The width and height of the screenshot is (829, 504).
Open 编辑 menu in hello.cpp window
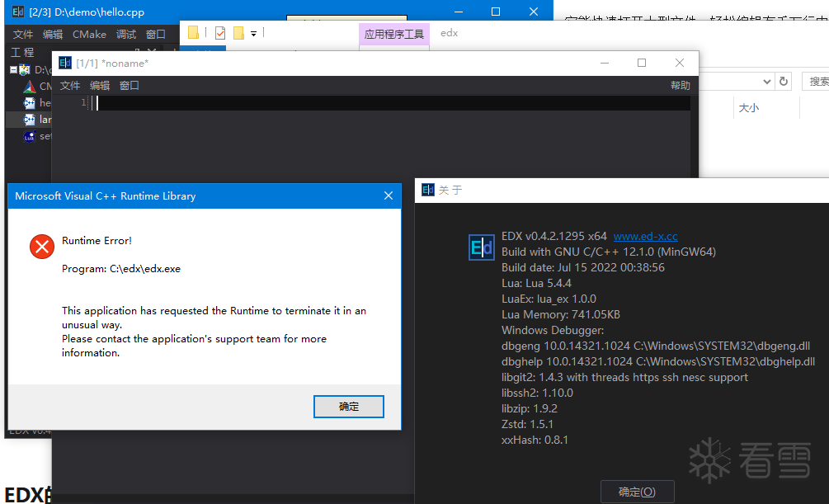[52, 35]
